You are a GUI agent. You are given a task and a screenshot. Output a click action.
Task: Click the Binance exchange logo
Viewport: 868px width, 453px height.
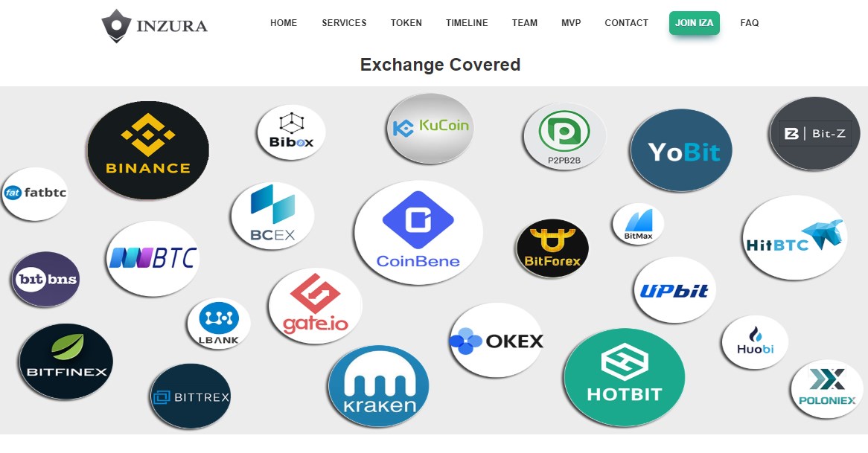(x=148, y=150)
